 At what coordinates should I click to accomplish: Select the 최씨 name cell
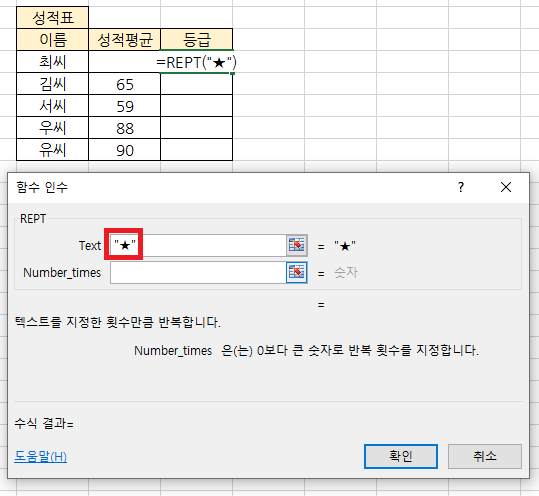[53, 62]
